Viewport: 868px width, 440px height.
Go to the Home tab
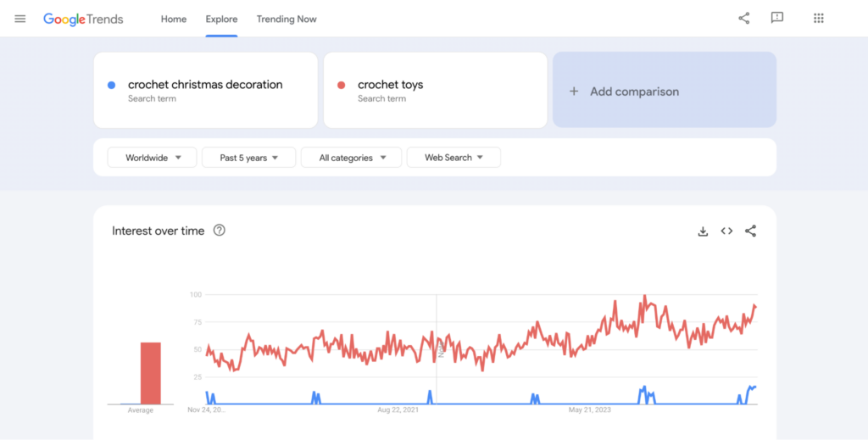(174, 19)
